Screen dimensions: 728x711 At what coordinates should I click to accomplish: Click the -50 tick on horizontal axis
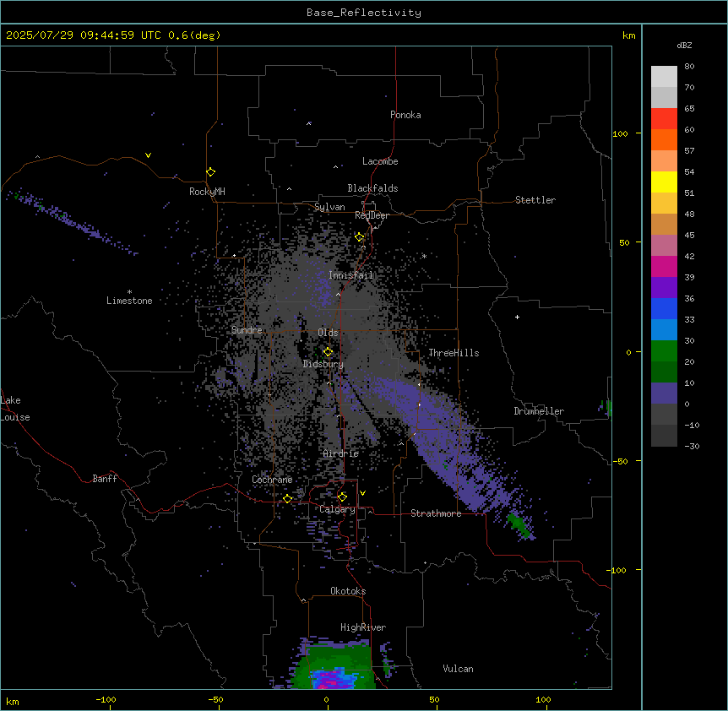pyautogui.click(x=215, y=699)
